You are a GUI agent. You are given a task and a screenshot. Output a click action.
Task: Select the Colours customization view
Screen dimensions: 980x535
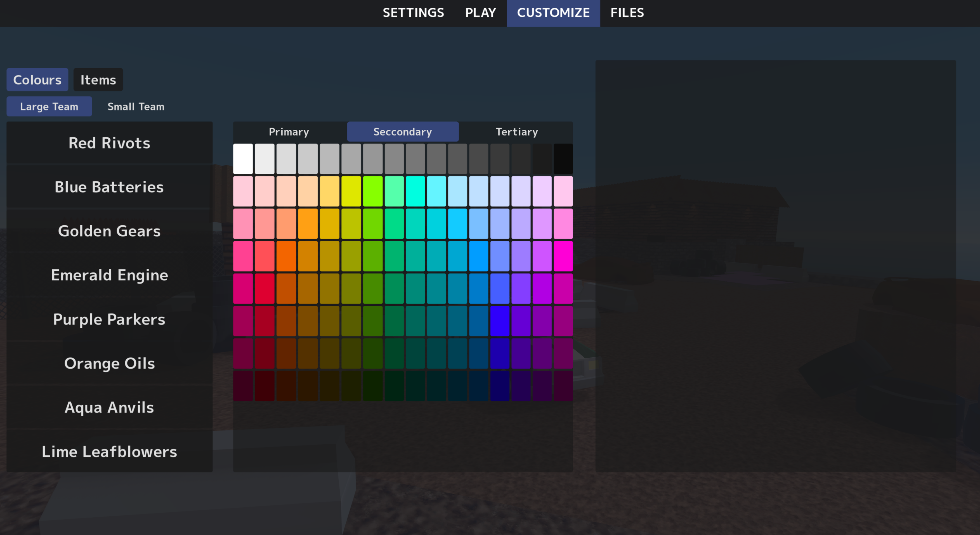coord(37,79)
